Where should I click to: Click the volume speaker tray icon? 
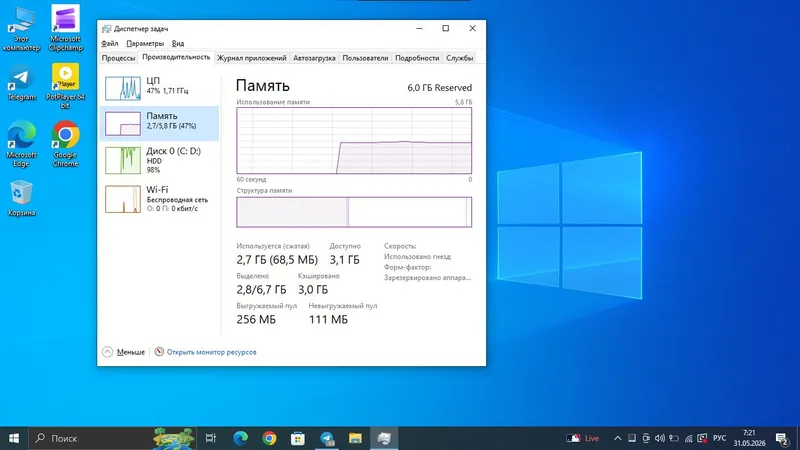pyautogui.click(x=660, y=438)
